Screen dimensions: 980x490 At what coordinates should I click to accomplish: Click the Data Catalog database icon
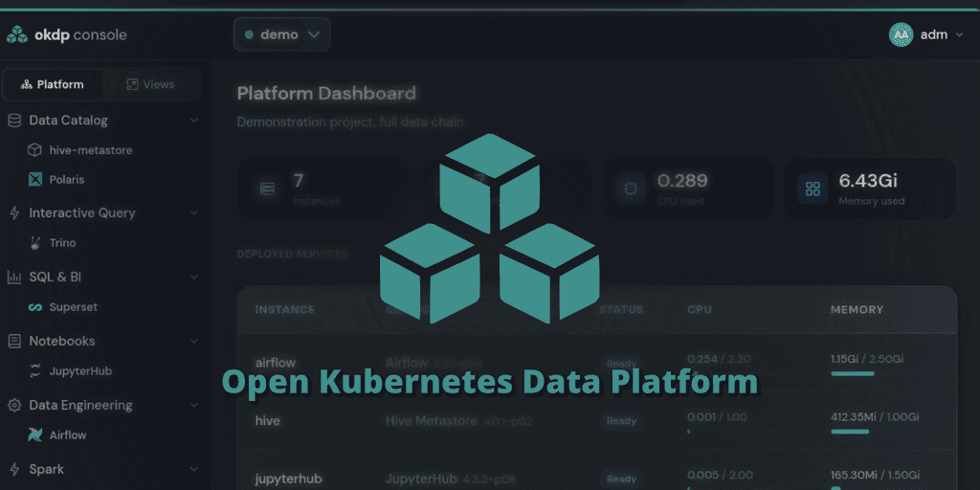13,120
